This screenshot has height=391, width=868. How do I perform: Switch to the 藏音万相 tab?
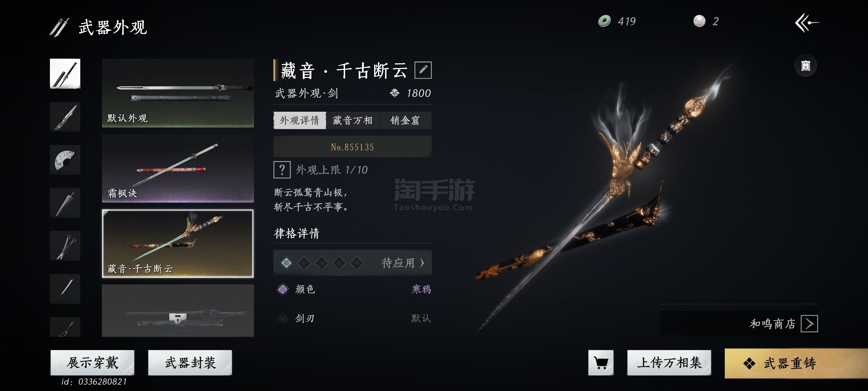click(352, 120)
